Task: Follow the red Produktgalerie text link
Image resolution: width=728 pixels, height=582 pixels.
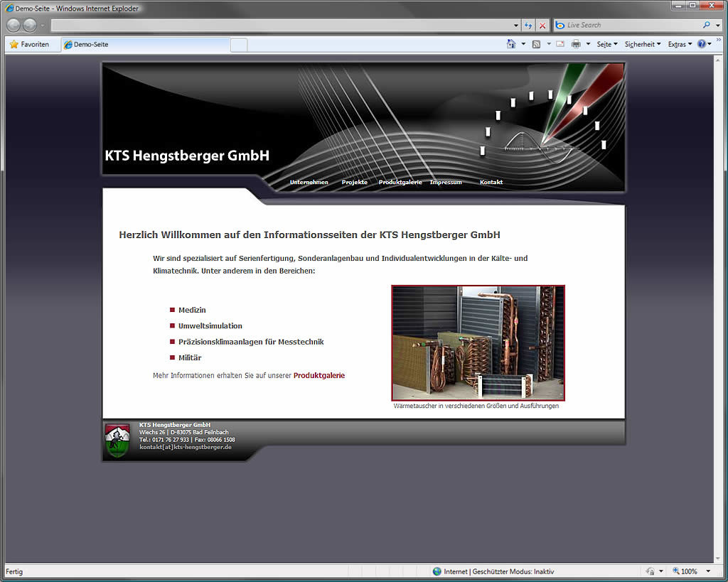Action: [318, 375]
